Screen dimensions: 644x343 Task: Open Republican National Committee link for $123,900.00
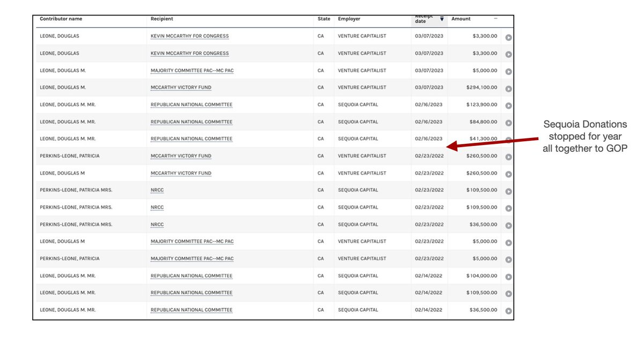click(x=192, y=105)
